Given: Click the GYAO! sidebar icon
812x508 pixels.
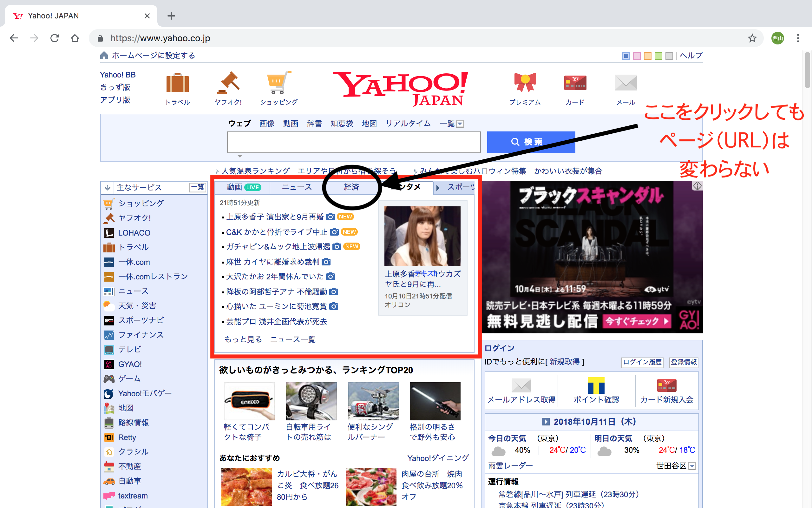Looking at the screenshot, I should pyautogui.click(x=109, y=364).
